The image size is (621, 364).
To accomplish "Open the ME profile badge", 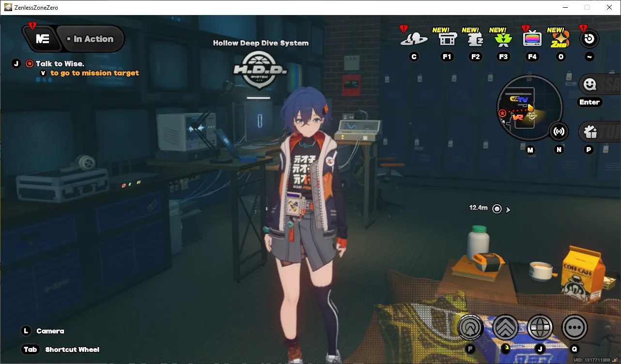I will (42, 39).
